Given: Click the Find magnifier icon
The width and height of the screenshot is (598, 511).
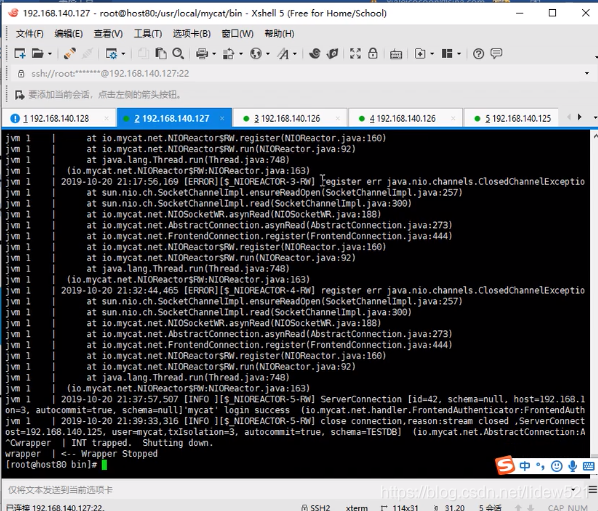Looking at the screenshot, I should pyautogui.click(x=178, y=54).
